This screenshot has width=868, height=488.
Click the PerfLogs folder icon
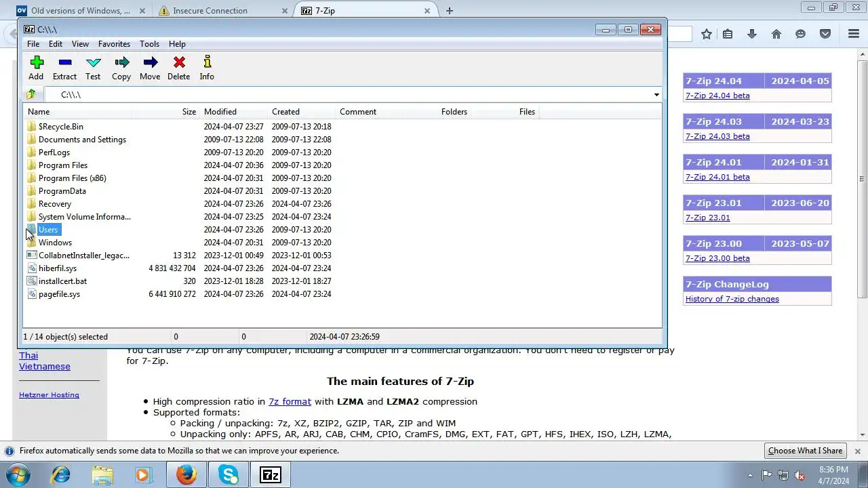tap(31, 152)
